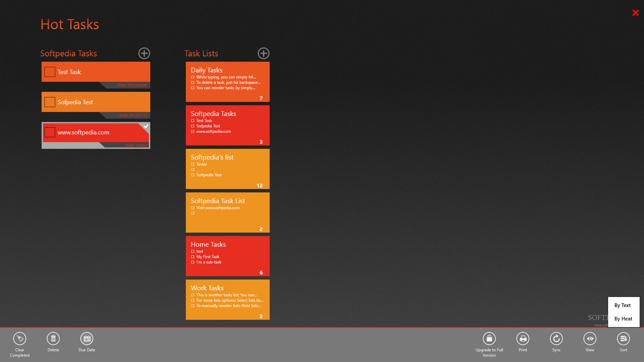The image size is (644, 362).
Task: Tick 'To delete a task' checkbox in Daily Tasks
Action: [x=193, y=82]
